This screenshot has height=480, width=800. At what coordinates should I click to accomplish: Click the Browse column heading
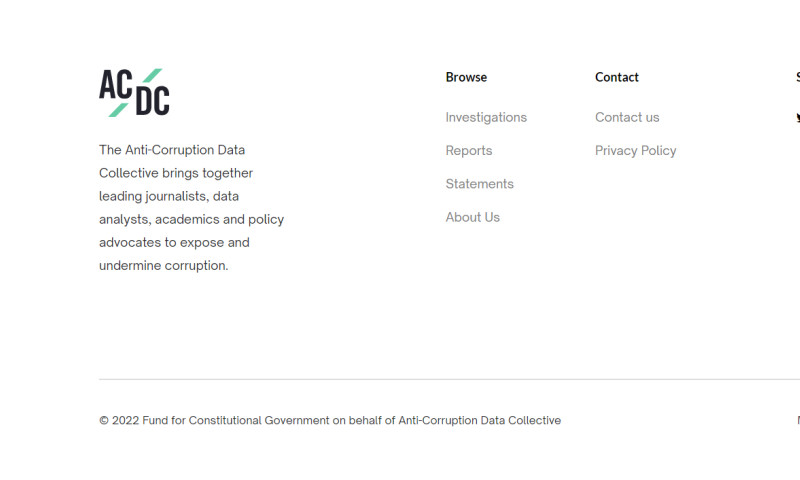[466, 77]
